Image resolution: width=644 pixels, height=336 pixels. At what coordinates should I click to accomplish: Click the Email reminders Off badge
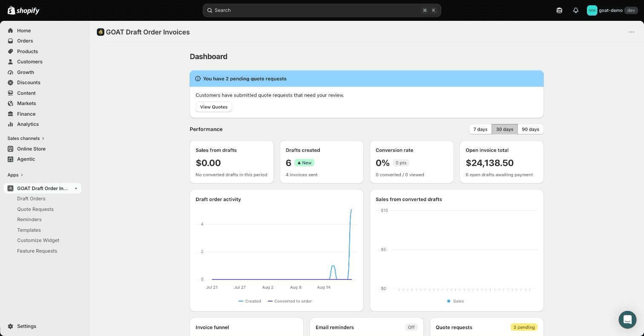411,327
